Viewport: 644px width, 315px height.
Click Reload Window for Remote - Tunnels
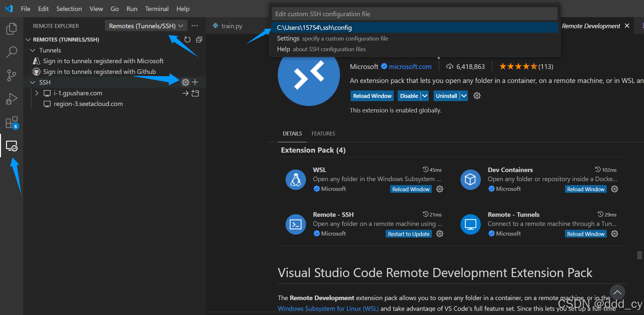(x=586, y=234)
